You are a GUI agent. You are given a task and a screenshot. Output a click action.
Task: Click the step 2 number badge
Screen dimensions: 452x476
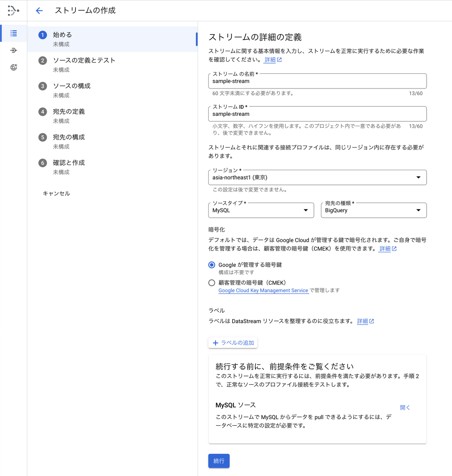[42, 61]
